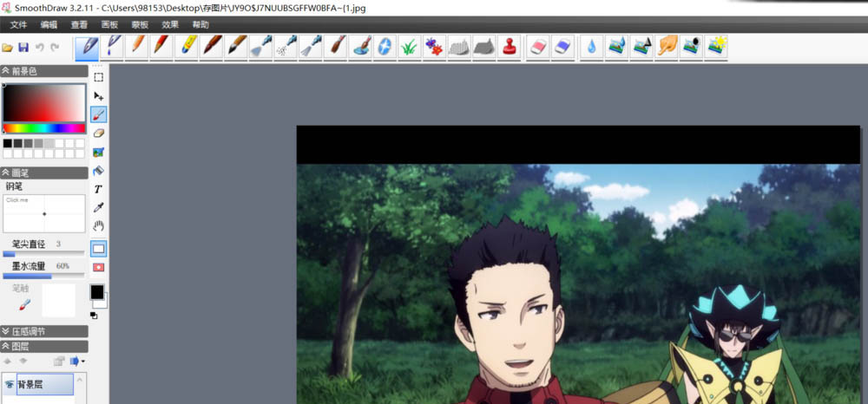Select the text T tool

tap(99, 189)
